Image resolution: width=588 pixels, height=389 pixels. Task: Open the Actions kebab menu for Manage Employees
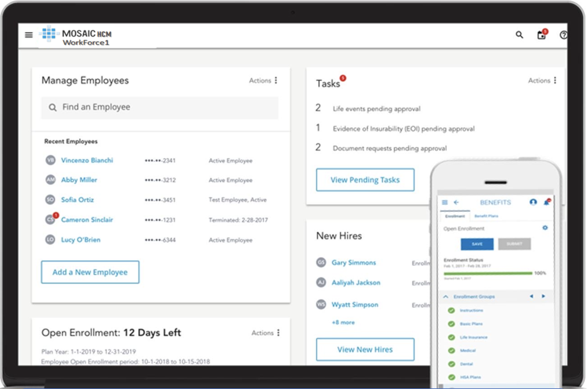tap(276, 80)
